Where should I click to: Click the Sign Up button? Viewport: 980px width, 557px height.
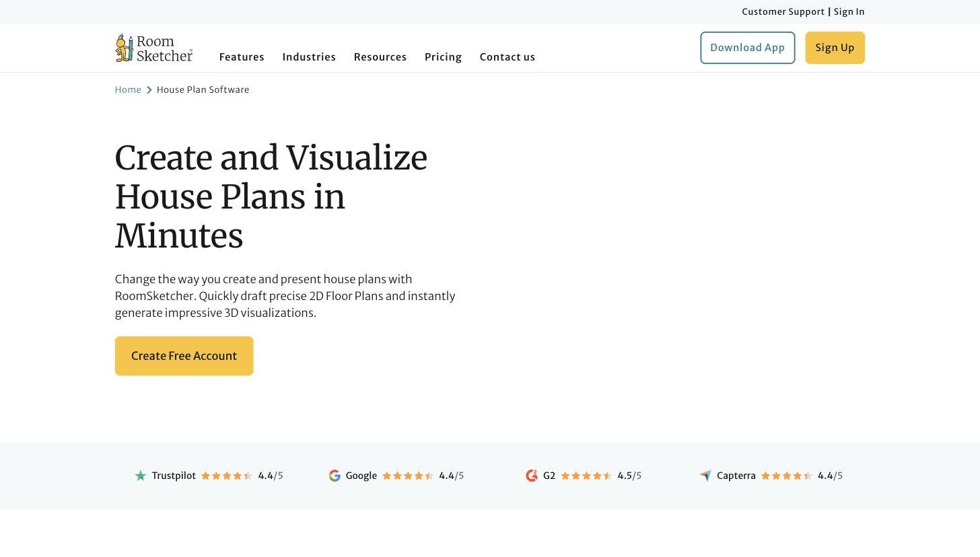[x=835, y=48]
